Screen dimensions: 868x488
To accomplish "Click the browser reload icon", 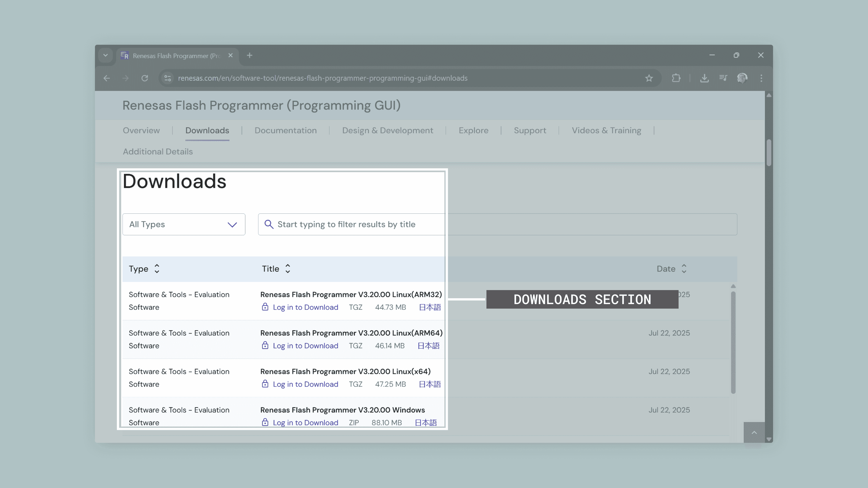I will coord(145,78).
